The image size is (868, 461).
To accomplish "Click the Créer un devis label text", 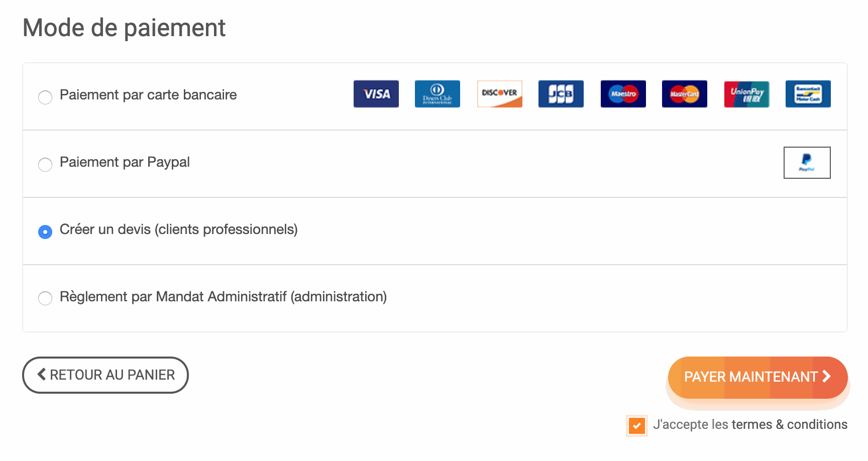I will pos(179,229).
